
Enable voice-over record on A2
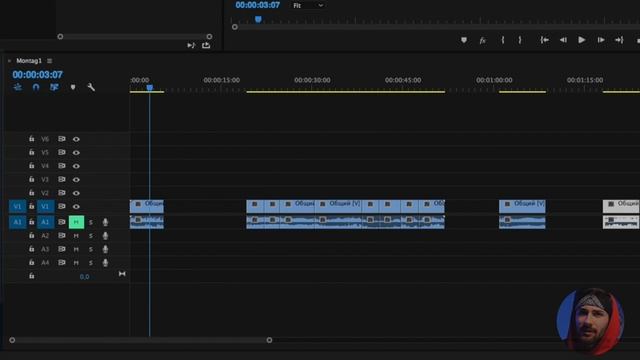click(105, 236)
